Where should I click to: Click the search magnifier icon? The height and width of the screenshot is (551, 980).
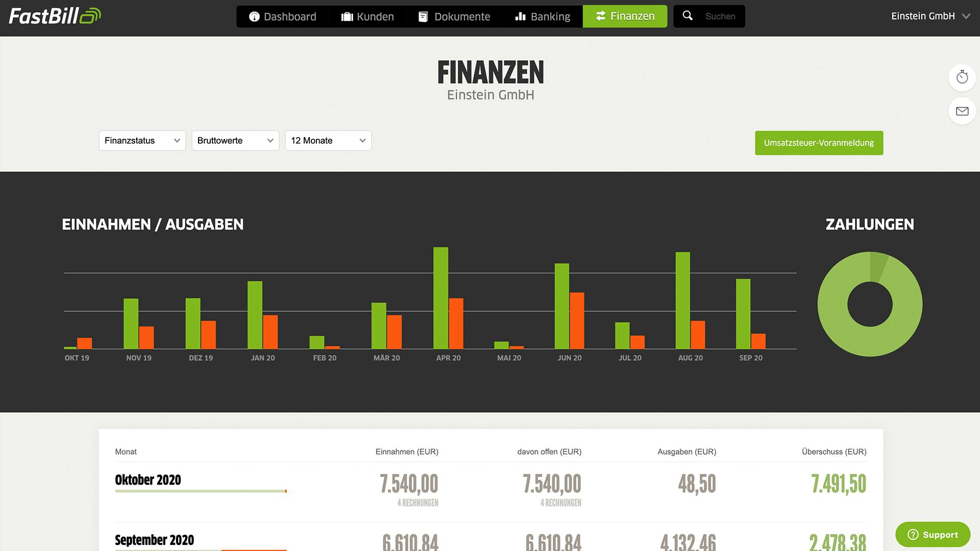(x=688, y=16)
